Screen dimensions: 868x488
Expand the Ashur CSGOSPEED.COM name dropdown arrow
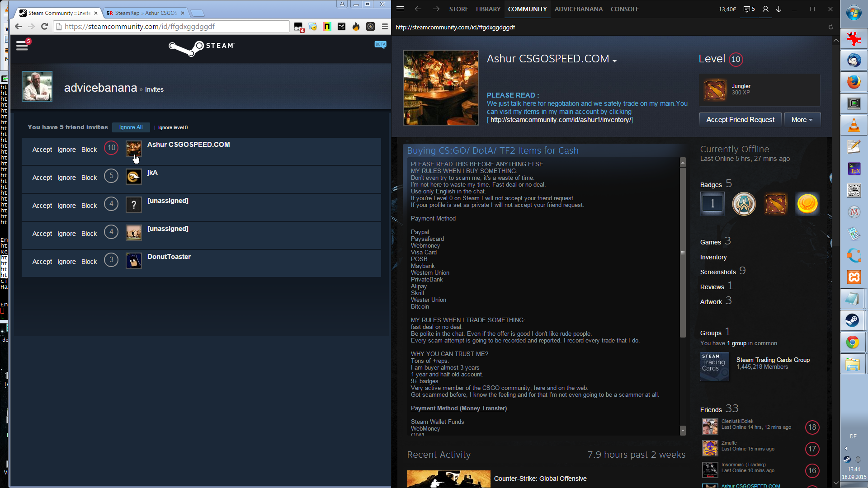pos(615,61)
